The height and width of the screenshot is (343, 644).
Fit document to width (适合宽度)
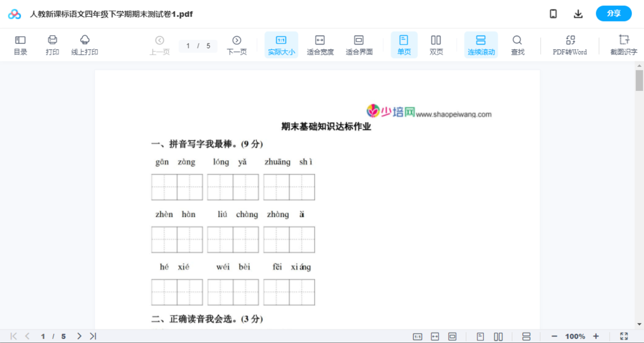tap(320, 45)
